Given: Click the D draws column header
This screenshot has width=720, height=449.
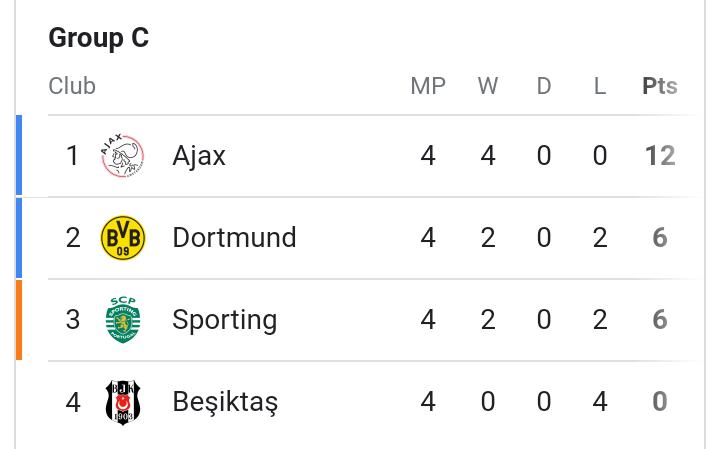Looking at the screenshot, I should point(544,86).
